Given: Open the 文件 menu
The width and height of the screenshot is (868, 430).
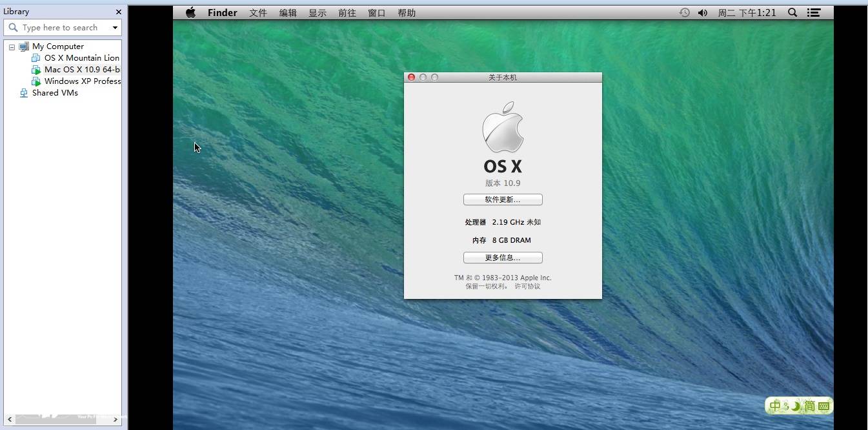Looking at the screenshot, I should [x=258, y=13].
